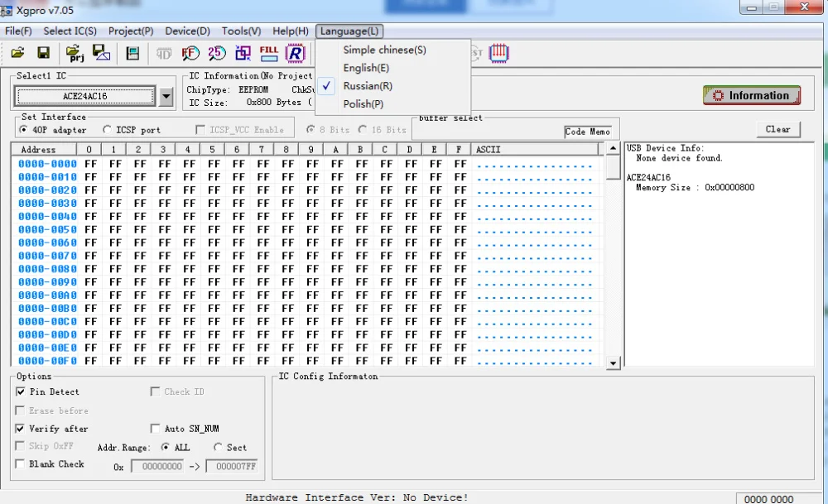Viewport: 828px width, 504px height.
Task: Select the 40P adapter radio button
Action: tap(23, 129)
